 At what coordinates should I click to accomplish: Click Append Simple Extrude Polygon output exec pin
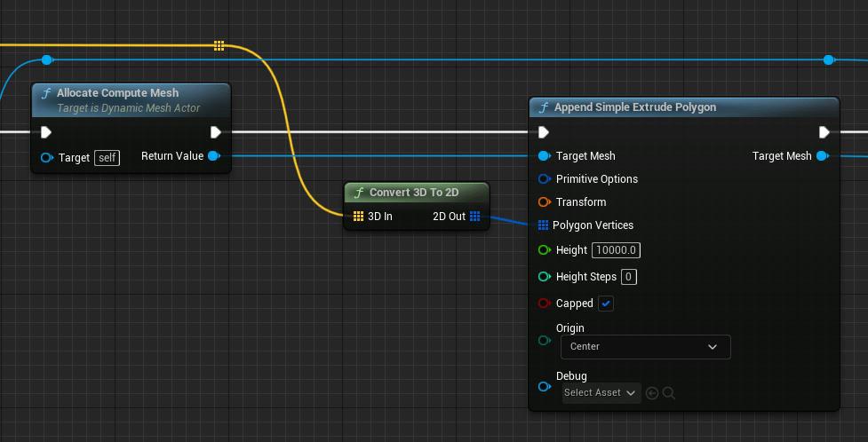coord(824,132)
